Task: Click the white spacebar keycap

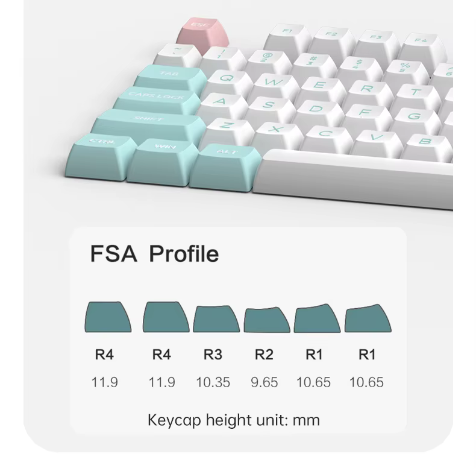Action: coord(352,178)
